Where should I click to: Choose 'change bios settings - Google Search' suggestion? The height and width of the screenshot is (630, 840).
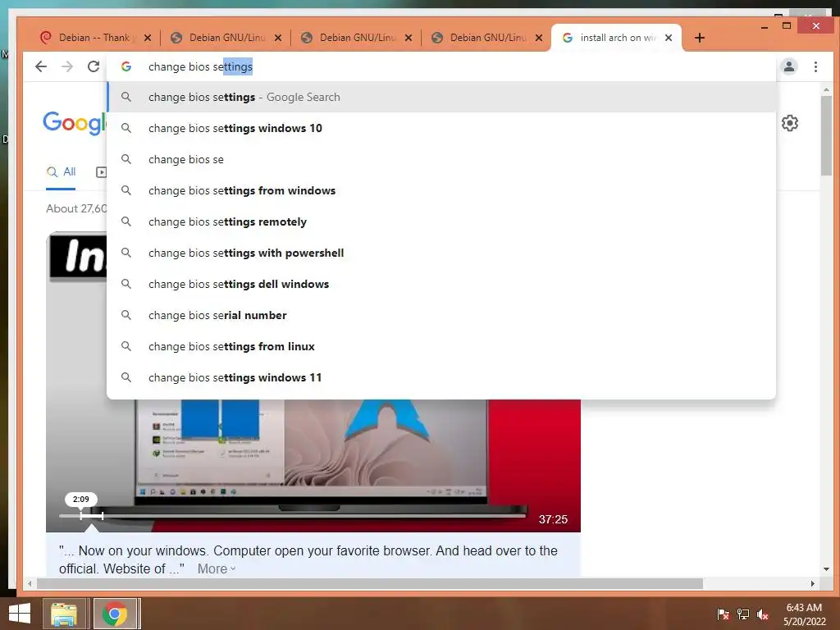pyautogui.click(x=441, y=97)
